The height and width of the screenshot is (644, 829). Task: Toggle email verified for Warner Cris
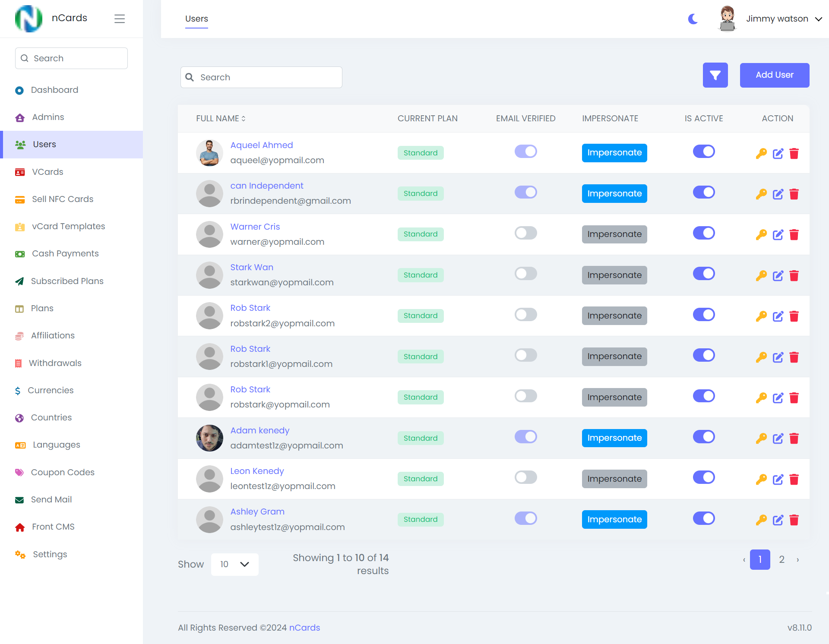click(525, 233)
